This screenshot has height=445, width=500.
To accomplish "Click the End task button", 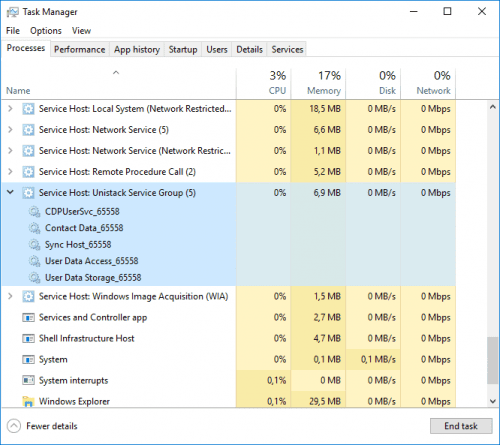I will coord(461,426).
